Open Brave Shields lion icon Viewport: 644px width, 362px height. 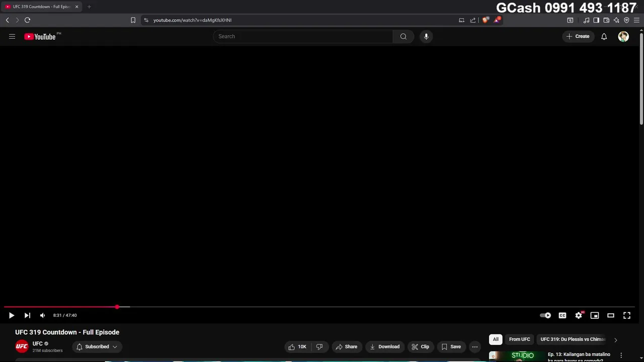tap(486, 20)
